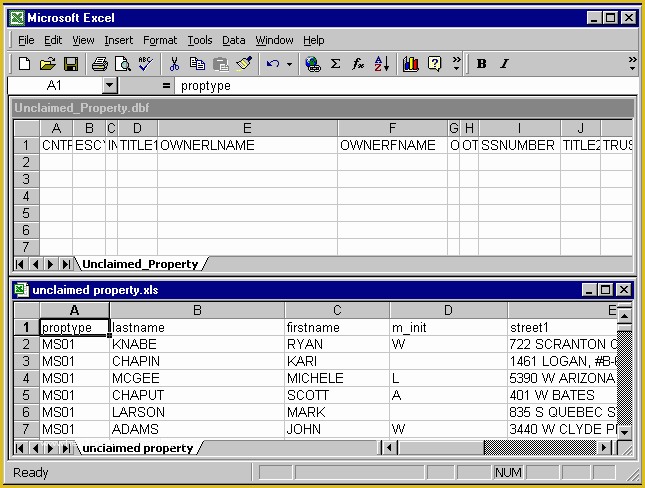The image size is (645, 488).
Task: Click the equals Edit Formula button
Action: [x=166, y=86]
